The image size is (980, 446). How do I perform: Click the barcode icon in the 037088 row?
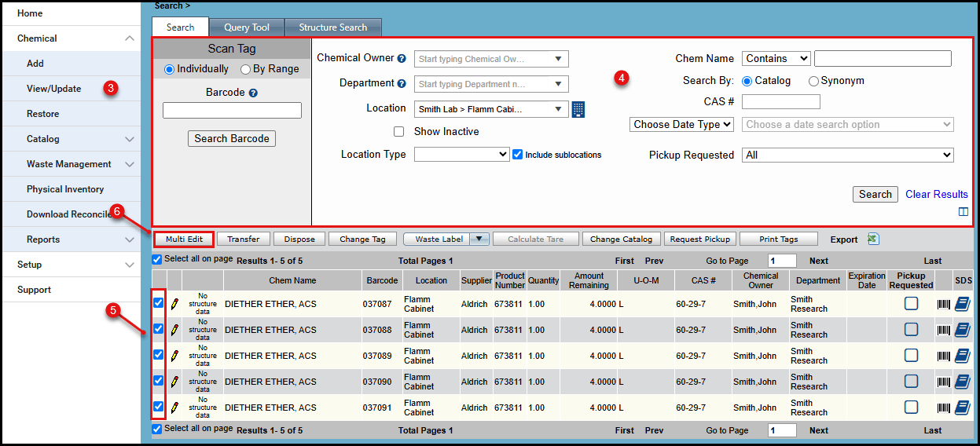click(x=943, y=330)
